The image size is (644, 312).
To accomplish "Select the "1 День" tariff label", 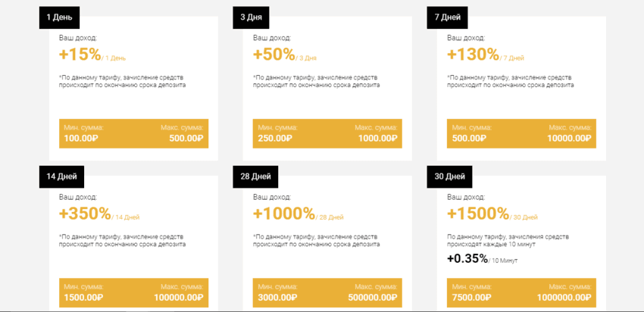I will [61, 16].
